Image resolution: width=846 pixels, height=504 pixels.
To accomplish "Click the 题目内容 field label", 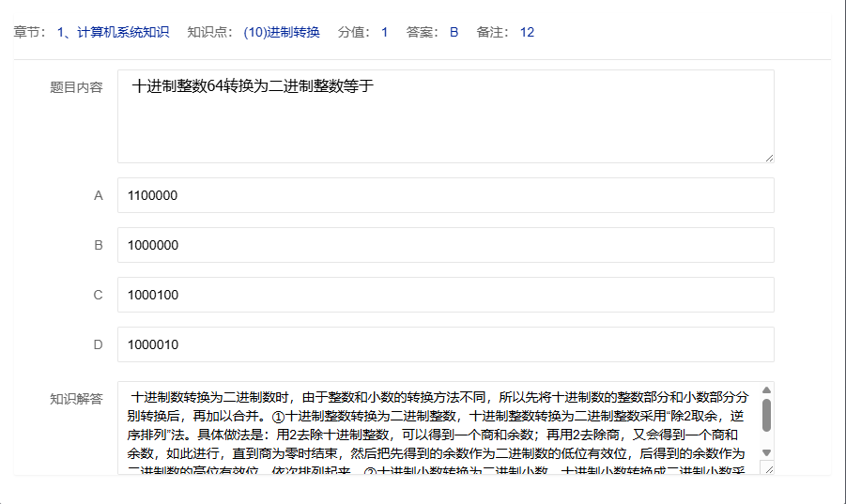I will (76, 87).
